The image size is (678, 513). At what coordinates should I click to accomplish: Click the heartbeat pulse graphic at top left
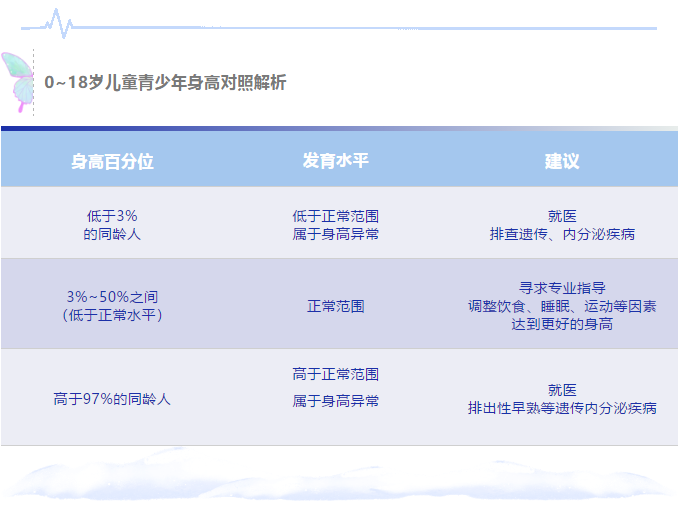[58, 23]
